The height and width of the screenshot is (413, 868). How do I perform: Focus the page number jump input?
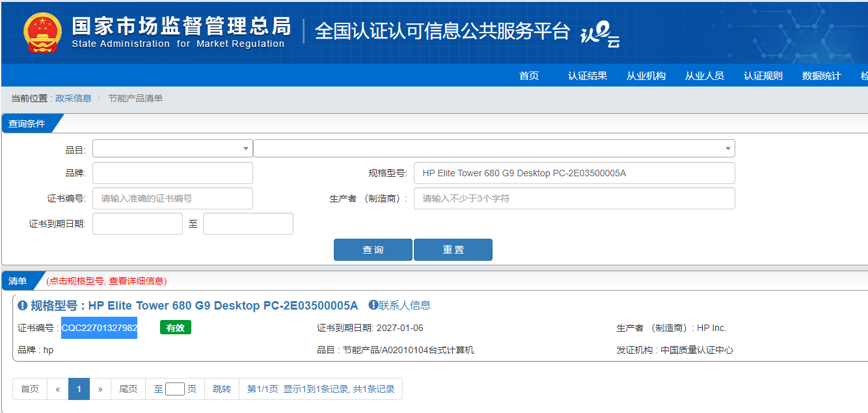tap(175, 389)
